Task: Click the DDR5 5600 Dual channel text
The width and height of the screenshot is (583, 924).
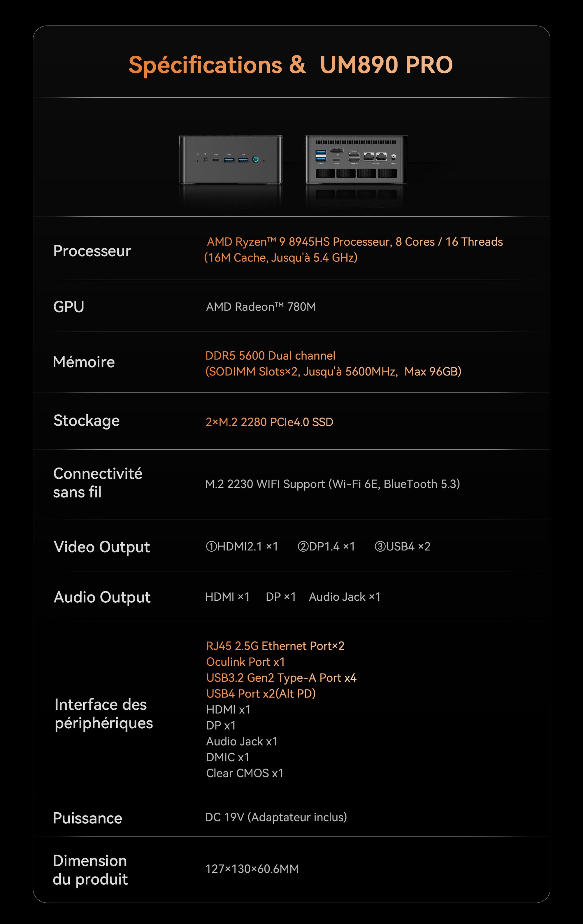Action: 270,355
